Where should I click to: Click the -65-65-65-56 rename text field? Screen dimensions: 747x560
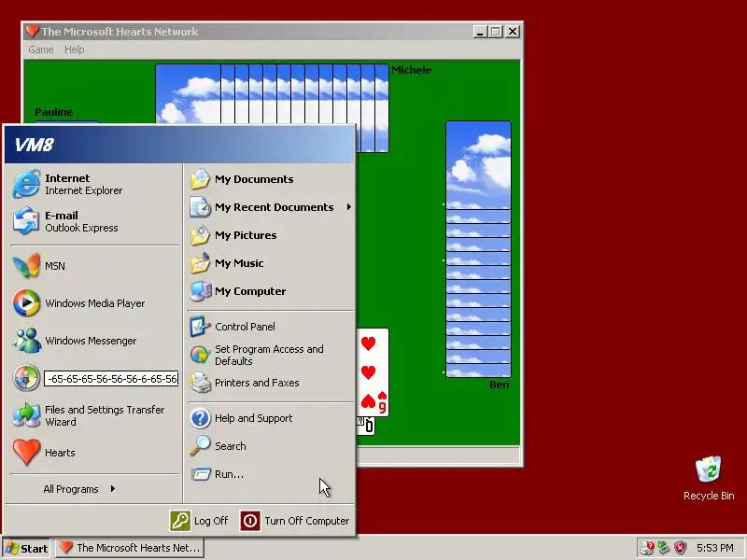[111, 379]
